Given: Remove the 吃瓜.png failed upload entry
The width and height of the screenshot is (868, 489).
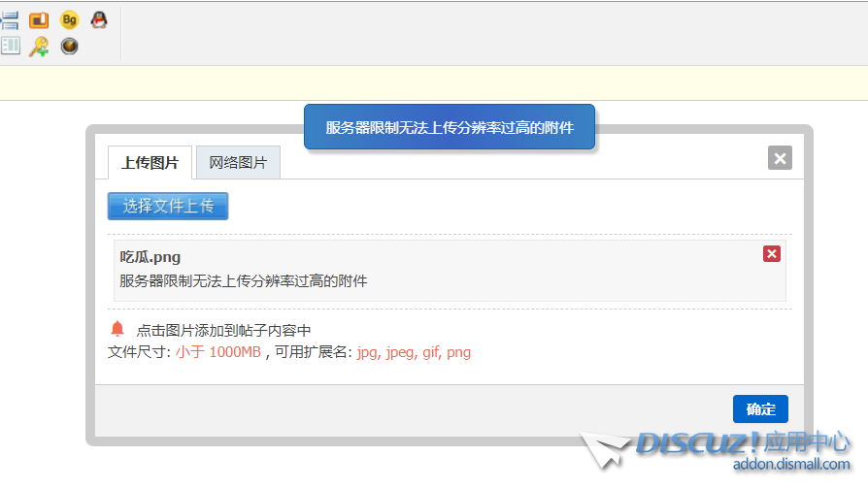Looking at the screenshot, I should click(772, 254).
